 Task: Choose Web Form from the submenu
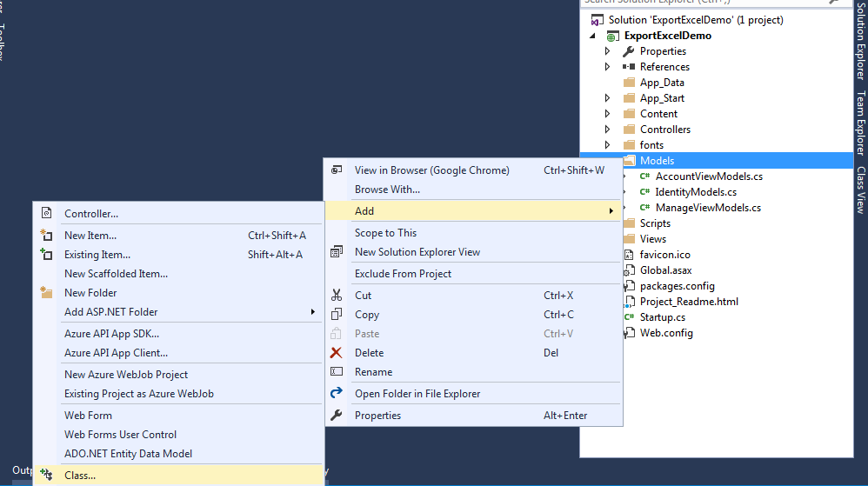177,416
